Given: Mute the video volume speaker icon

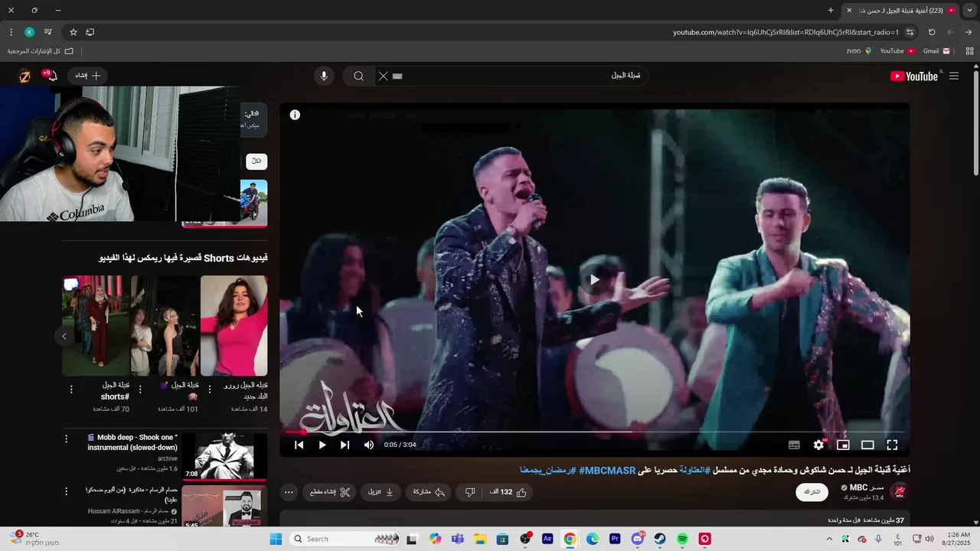Looking at the screenshot, I should 369,445.
